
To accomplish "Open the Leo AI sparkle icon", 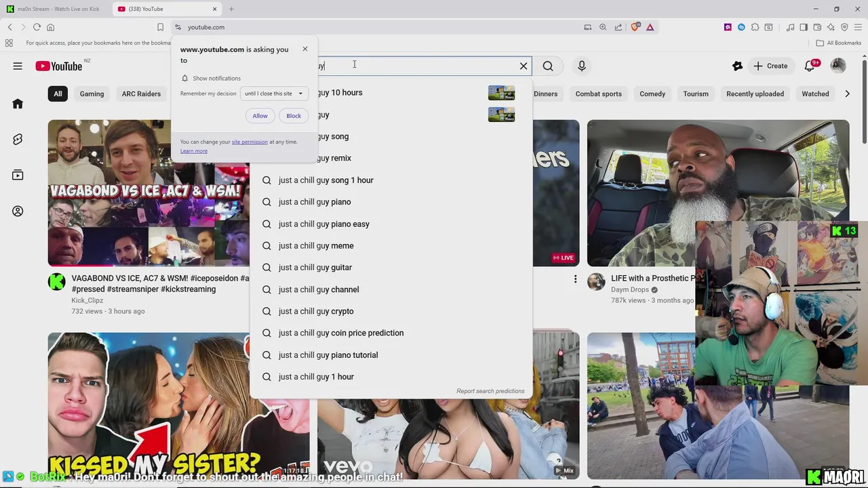I will coord(831,27).
